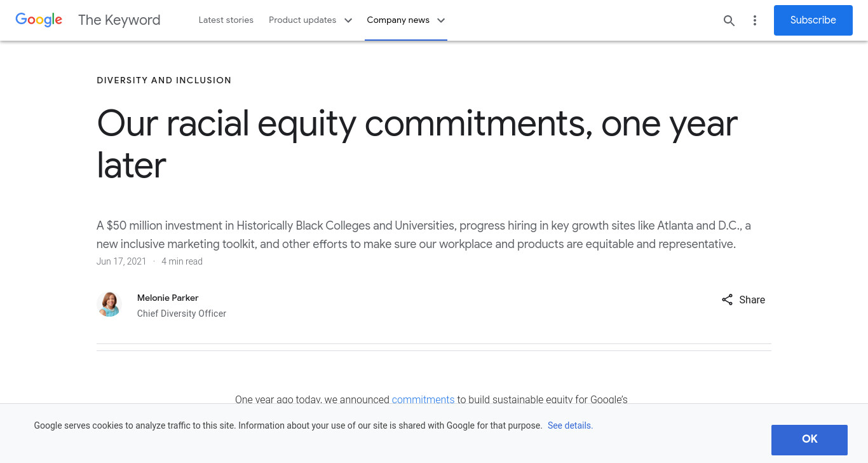Click the Chief Diversity Officer title text
Image resolution: width=868 pixels, height=463 pixels.
[182, 314]
